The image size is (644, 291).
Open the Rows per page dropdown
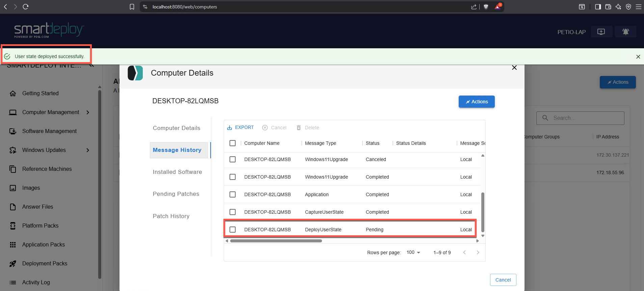pos(413,253)
